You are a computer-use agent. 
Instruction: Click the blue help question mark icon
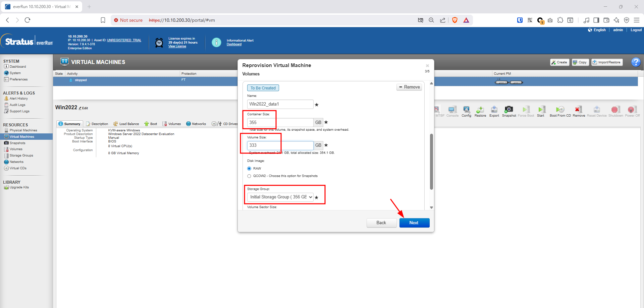[x=636, y=62]
